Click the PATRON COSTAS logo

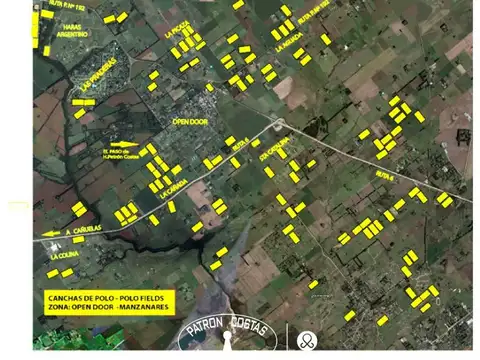228,332
